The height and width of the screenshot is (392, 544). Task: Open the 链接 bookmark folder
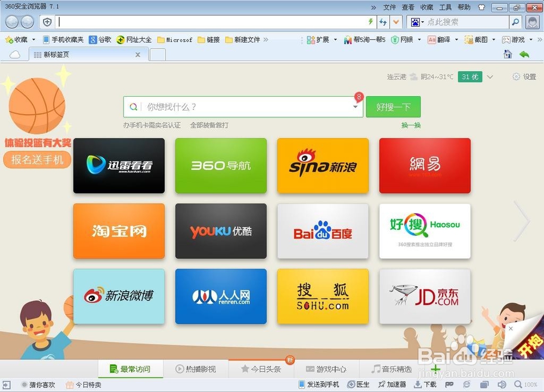coord(208,40)
